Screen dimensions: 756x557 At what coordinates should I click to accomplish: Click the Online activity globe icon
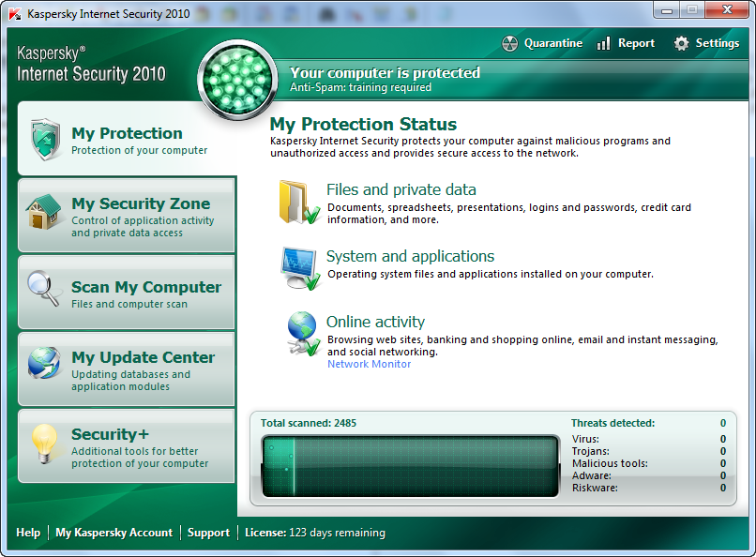coord(302,333)
